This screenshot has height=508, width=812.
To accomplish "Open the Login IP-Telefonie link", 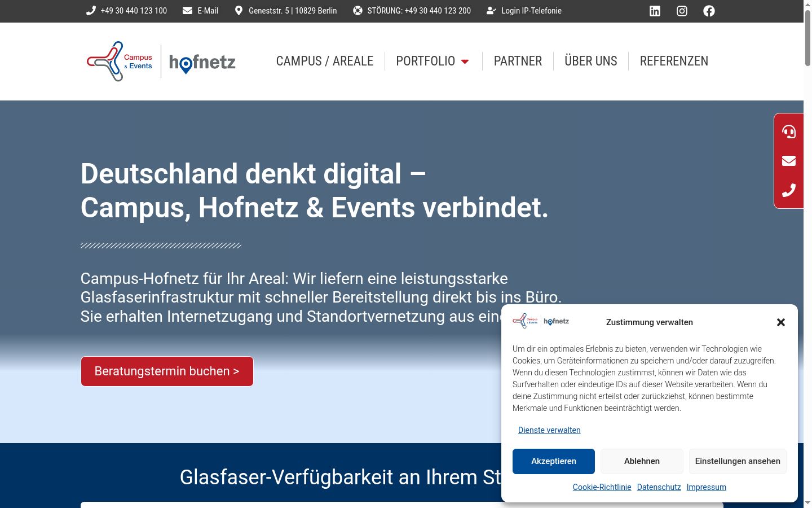I will [x=531, y=11].
